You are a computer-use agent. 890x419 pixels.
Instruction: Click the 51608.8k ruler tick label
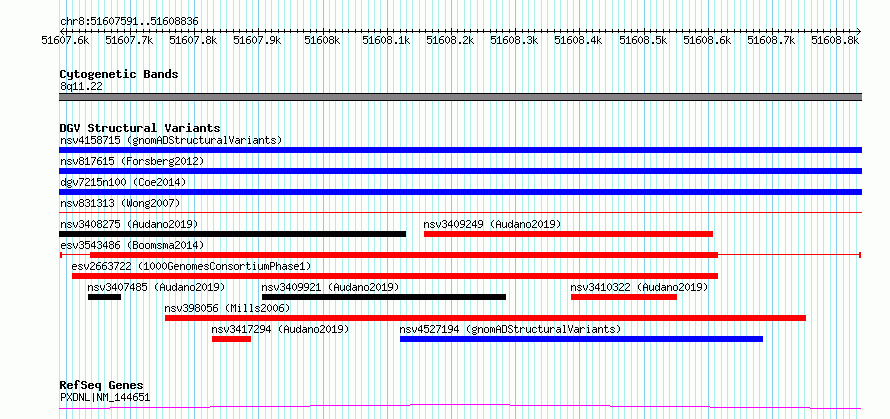tap(836, 40)
